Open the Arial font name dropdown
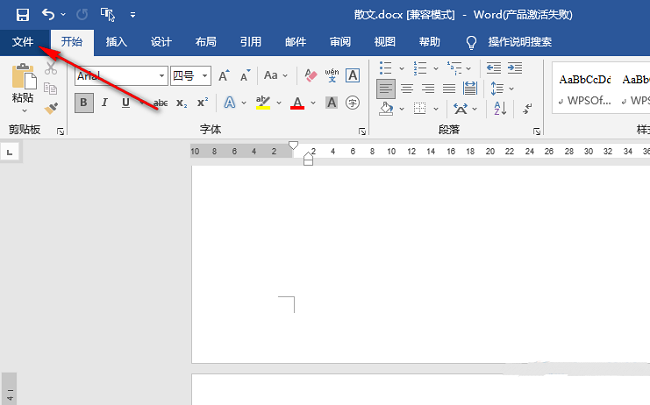650x405 pixels. pyautogui.click(x=162, y=76)
